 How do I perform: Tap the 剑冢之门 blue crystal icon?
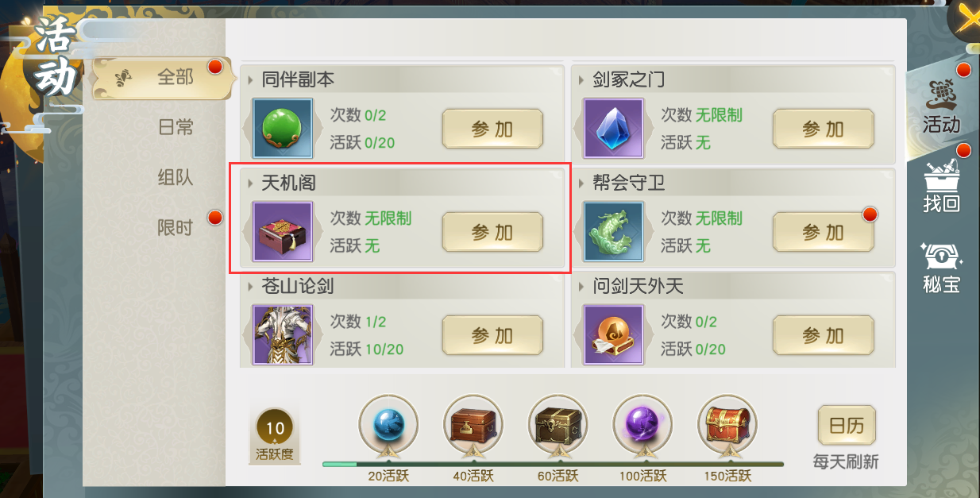click(x=614, y=128)
